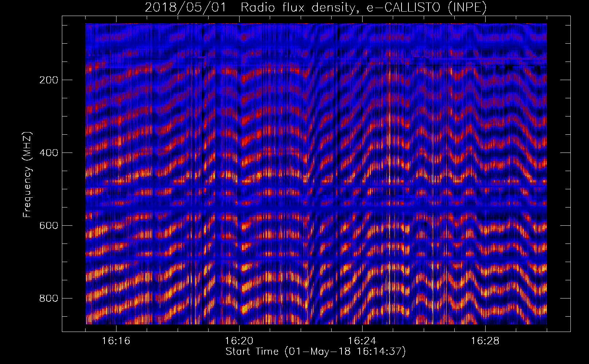
Task: Click the 16:20 time tick label
Action: 239,341
